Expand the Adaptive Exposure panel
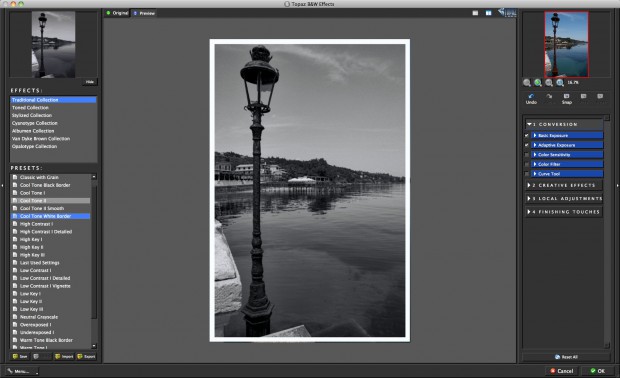Viewport: 620px width, 378px height. tap(567, 145)
